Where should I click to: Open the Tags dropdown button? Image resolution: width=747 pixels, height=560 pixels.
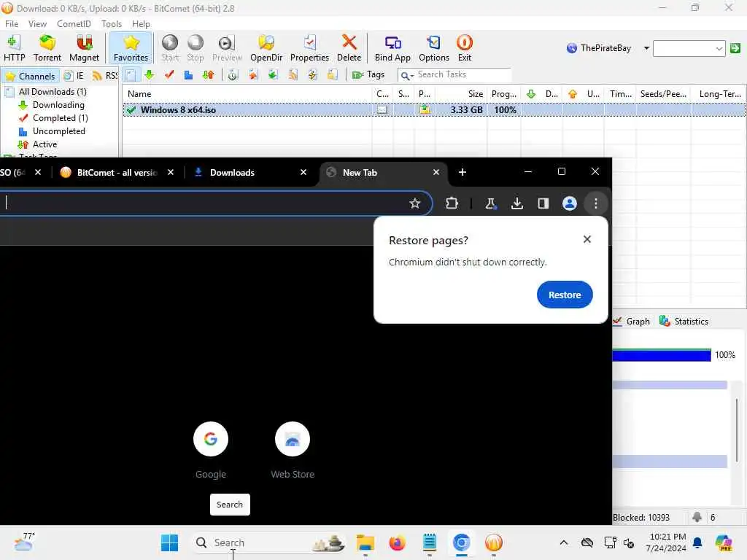point(368,75)
